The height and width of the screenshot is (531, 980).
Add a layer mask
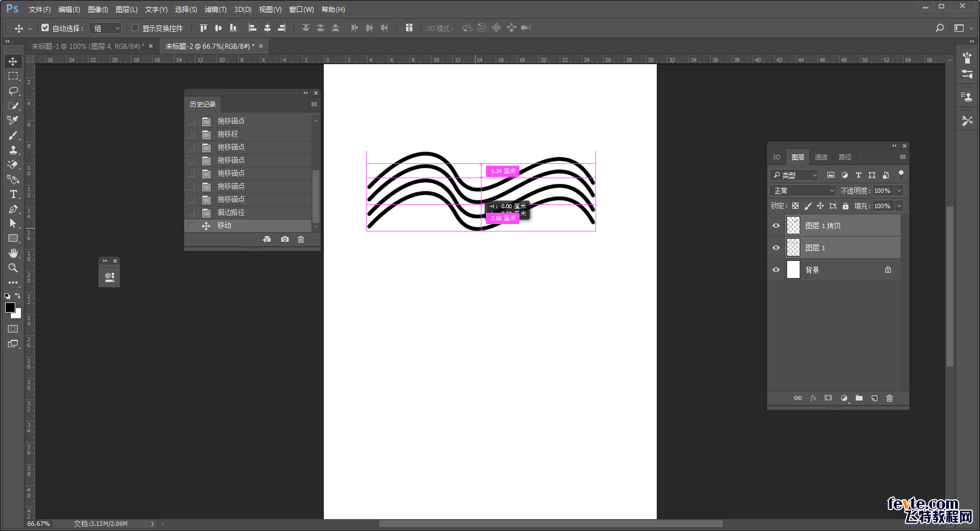pos(828,398)
